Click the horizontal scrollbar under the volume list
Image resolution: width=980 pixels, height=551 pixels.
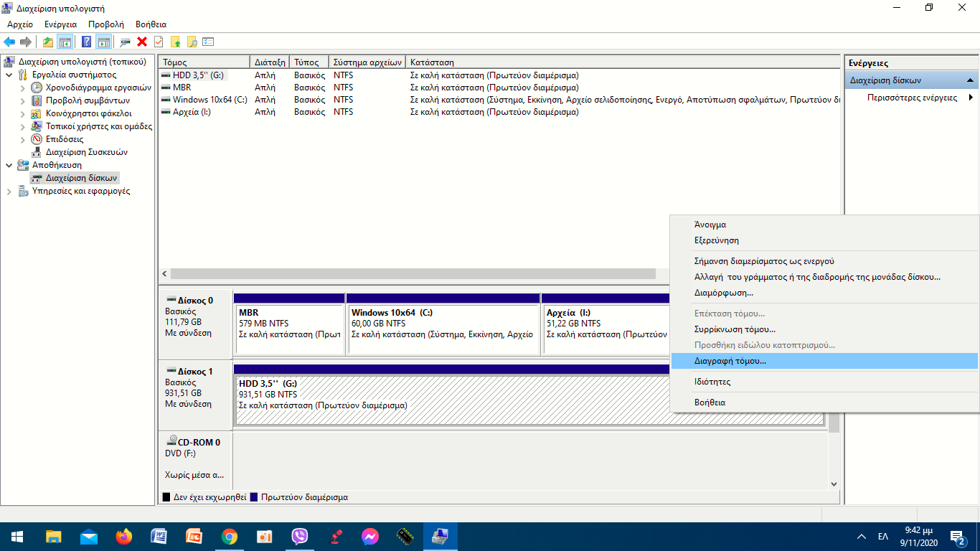[413, 274]
